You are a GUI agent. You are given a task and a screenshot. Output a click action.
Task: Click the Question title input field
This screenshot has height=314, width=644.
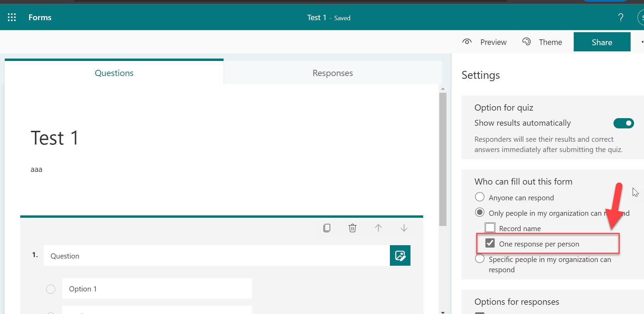(217, 255)
